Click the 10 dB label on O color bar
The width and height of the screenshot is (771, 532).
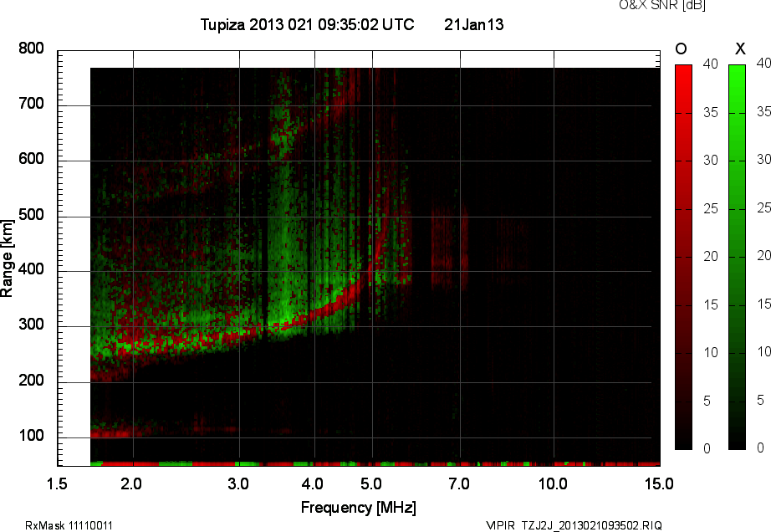711,352
